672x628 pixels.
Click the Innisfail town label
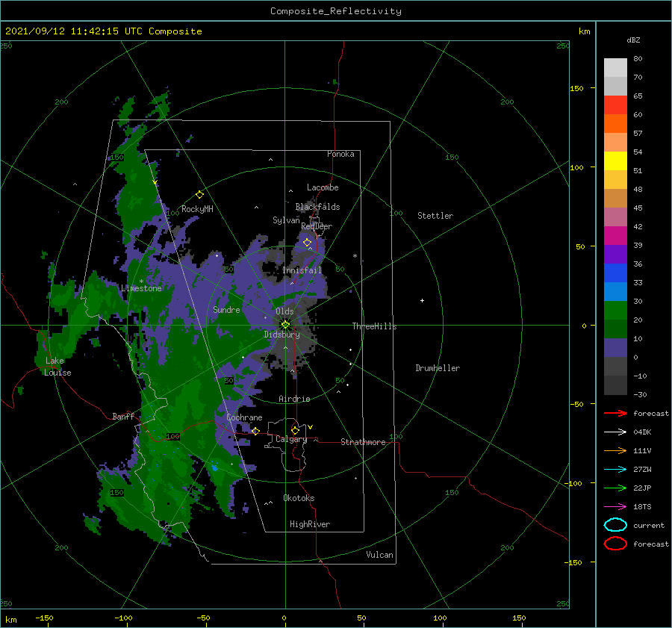[302, 270]
